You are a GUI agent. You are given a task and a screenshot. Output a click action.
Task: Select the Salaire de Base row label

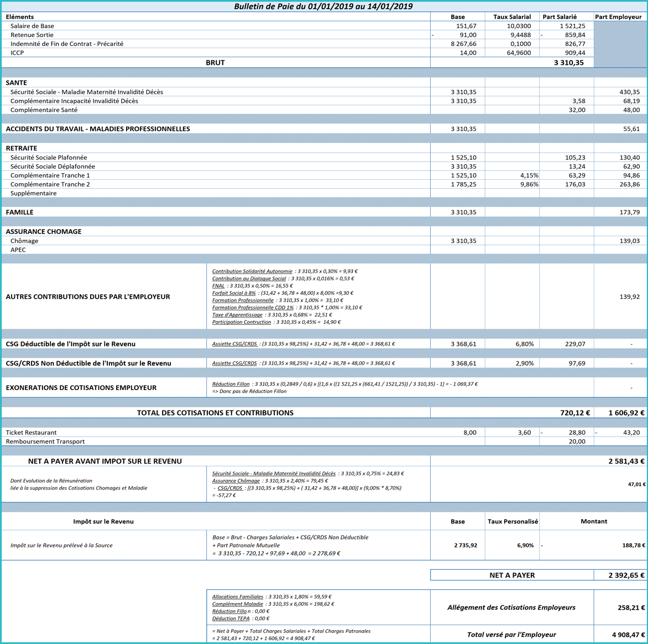pyautogui.click(x=32, y=26)
